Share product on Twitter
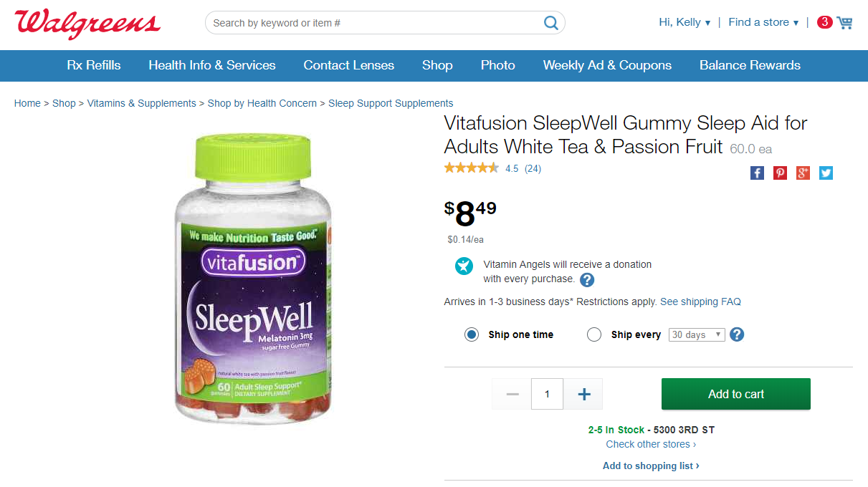 826,173
